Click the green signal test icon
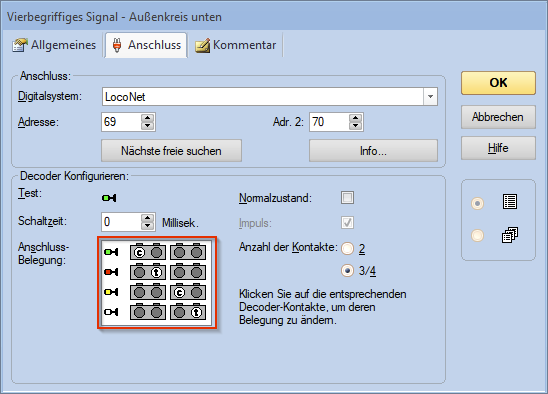This screenshot has height=394, width=548. pyautogui.click(x=109, y=198)
